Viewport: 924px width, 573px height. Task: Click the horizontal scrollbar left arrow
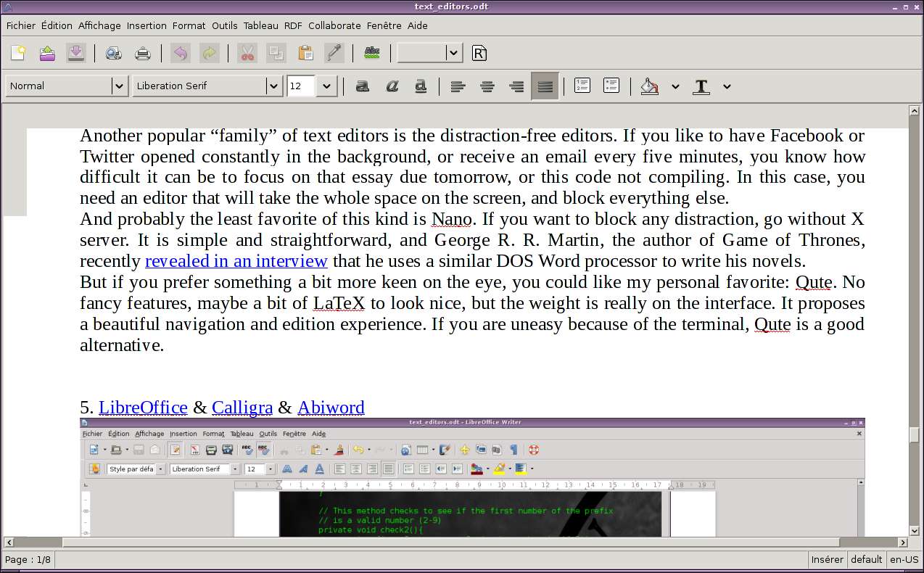coord(9,542)
